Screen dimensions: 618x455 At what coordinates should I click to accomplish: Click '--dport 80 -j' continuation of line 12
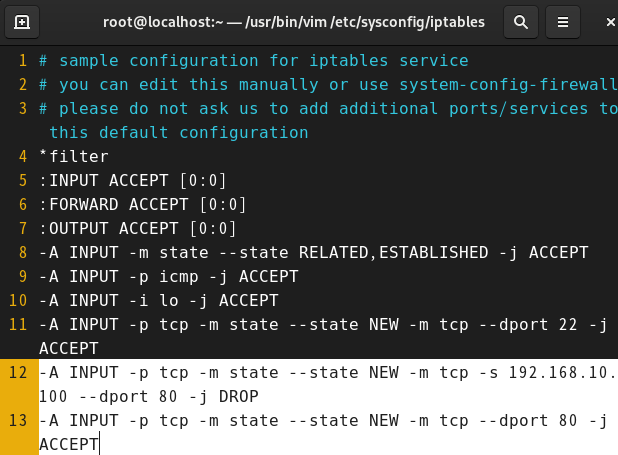[x=143, y=397]
